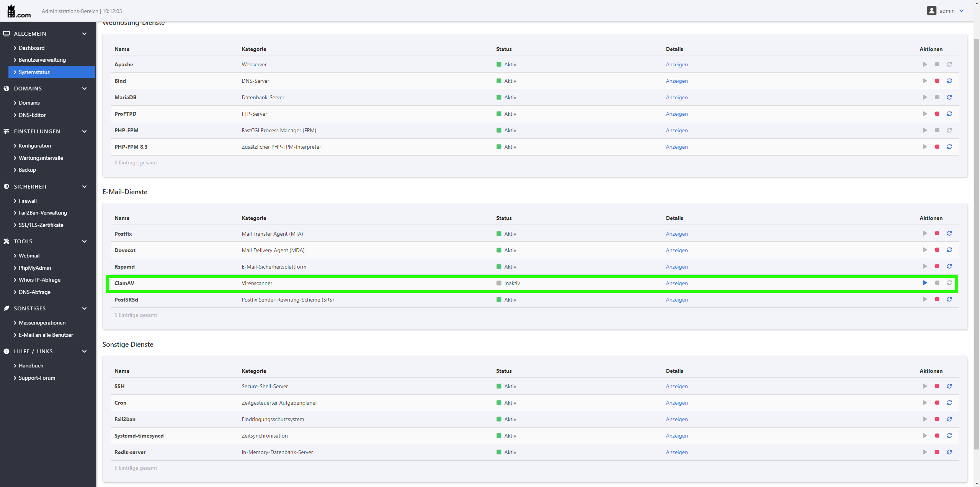980x487 pixels.
Task: Show details via Anzeigen for Apache
Action: click(x=676, y=64)
